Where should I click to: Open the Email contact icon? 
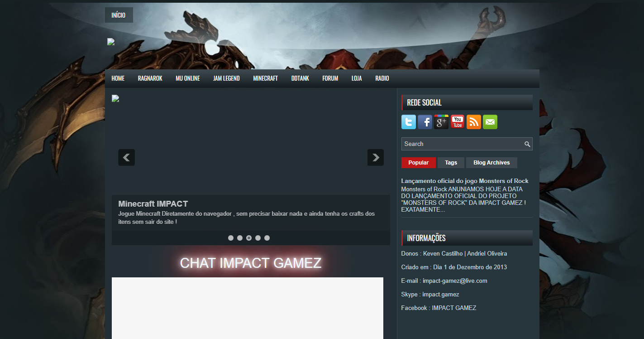(490, 122)
